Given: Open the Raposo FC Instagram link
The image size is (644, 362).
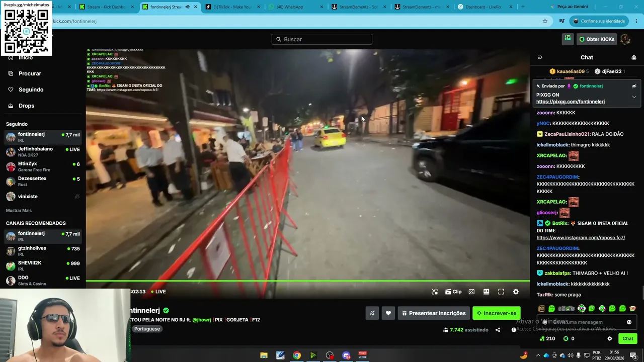Looking at the screenshot, I should coord(581,238).
